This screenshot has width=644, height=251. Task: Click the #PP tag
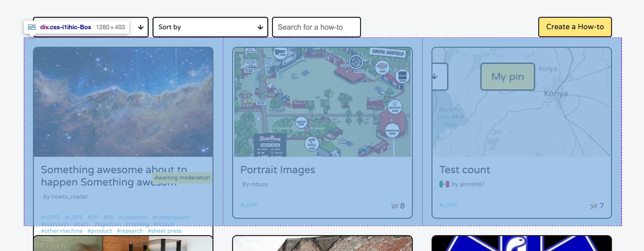pyautogui.click(x=93, y=217)
